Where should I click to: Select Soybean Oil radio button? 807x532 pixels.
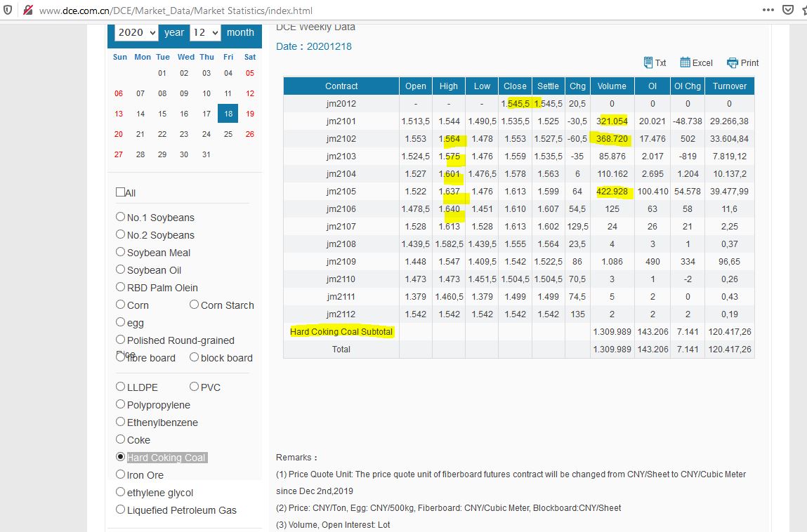tap(120, 269)
